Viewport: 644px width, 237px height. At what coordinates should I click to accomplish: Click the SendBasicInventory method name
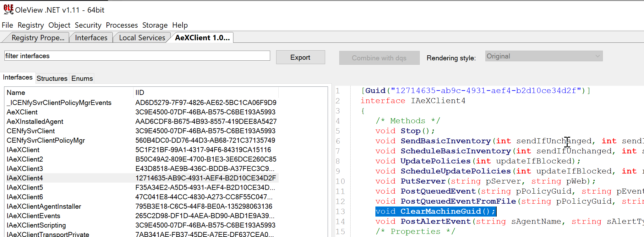(445, 141)
